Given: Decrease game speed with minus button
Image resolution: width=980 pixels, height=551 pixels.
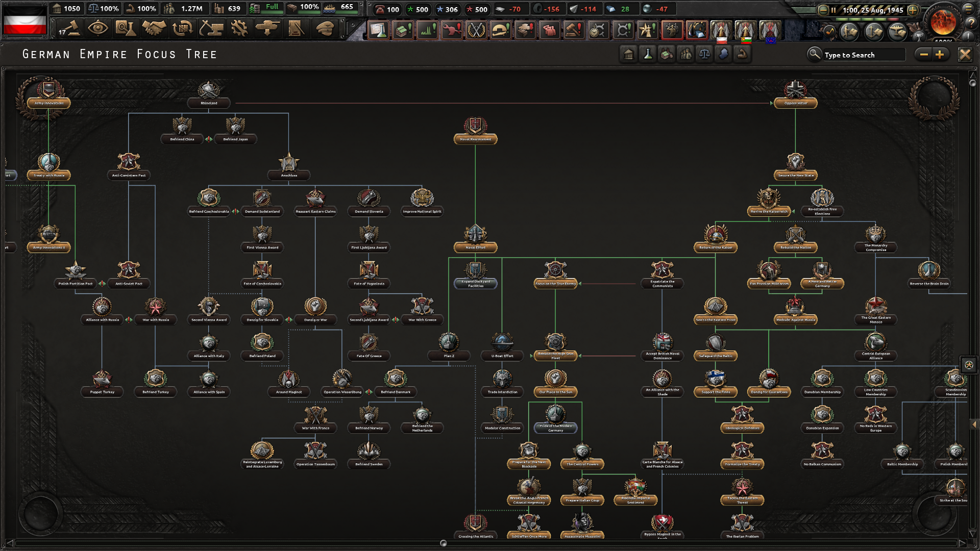Looking at the screenshot, I should 823,10.
